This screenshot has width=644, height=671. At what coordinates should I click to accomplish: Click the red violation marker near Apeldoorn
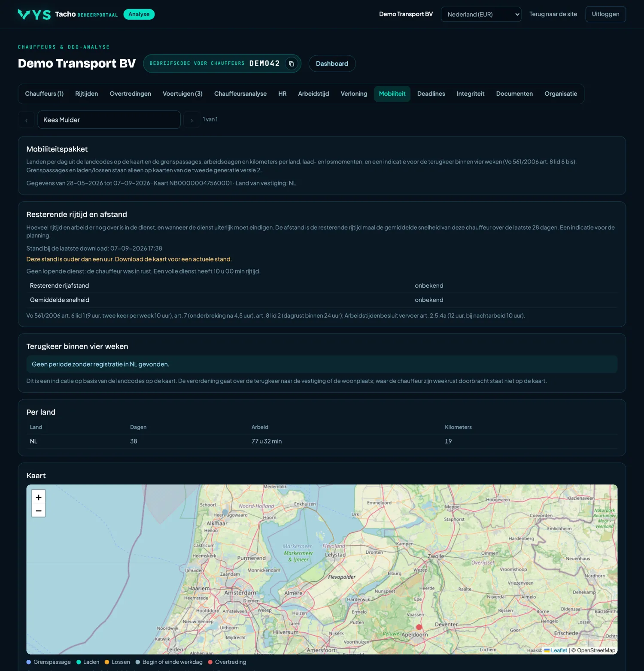[419, 627]
